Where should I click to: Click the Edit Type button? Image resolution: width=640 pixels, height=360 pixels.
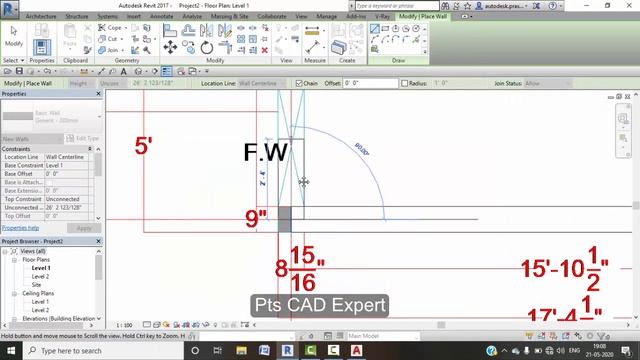tap(82, 139)
